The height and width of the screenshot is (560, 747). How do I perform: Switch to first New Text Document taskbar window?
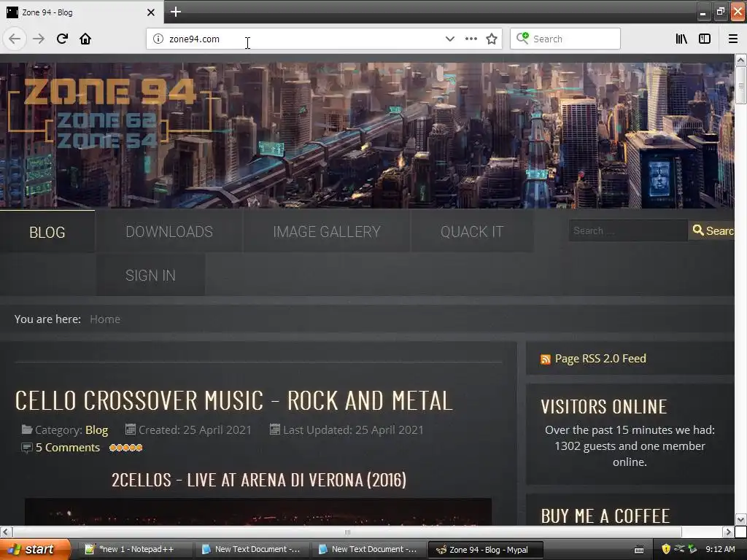(x=252, y=549)
